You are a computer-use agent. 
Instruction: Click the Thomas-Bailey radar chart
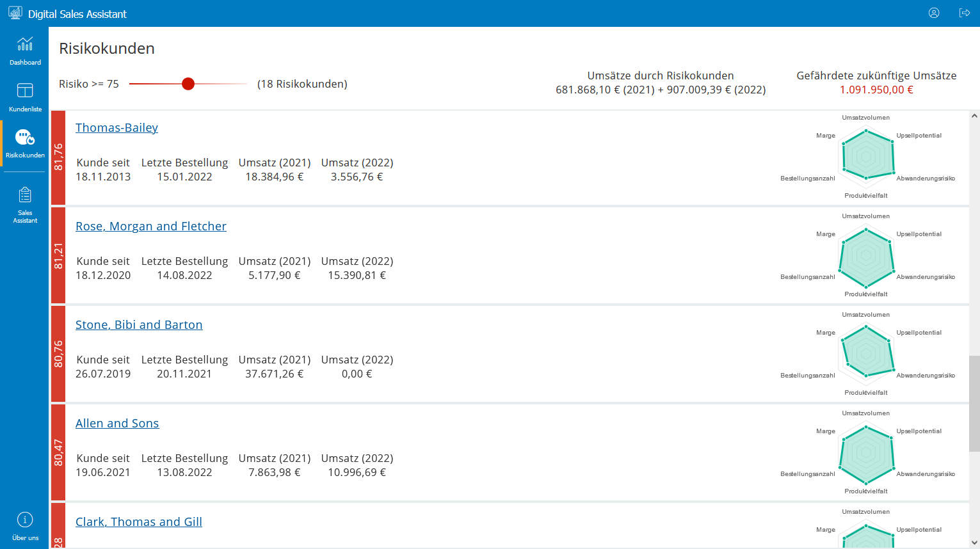coord(867,156)
